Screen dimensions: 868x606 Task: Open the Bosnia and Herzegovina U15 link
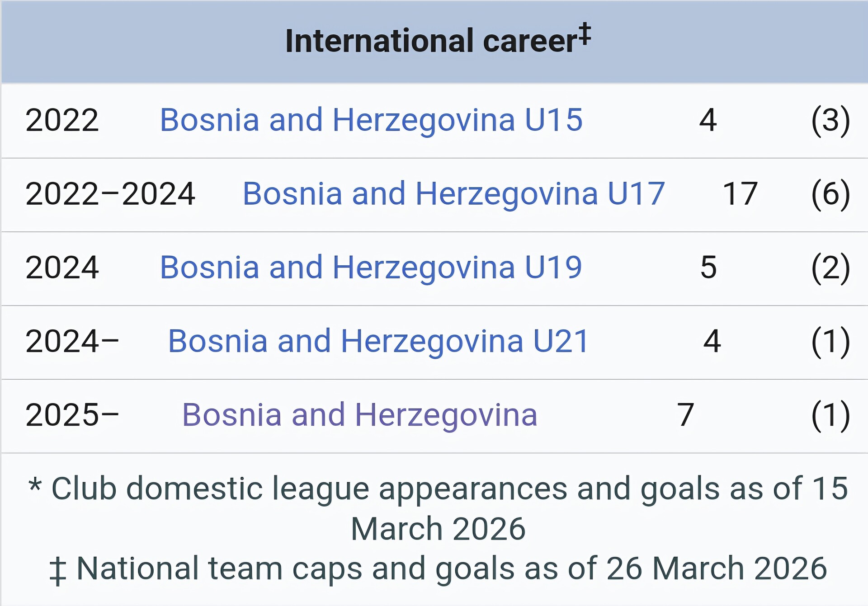(x=371, y=120)
